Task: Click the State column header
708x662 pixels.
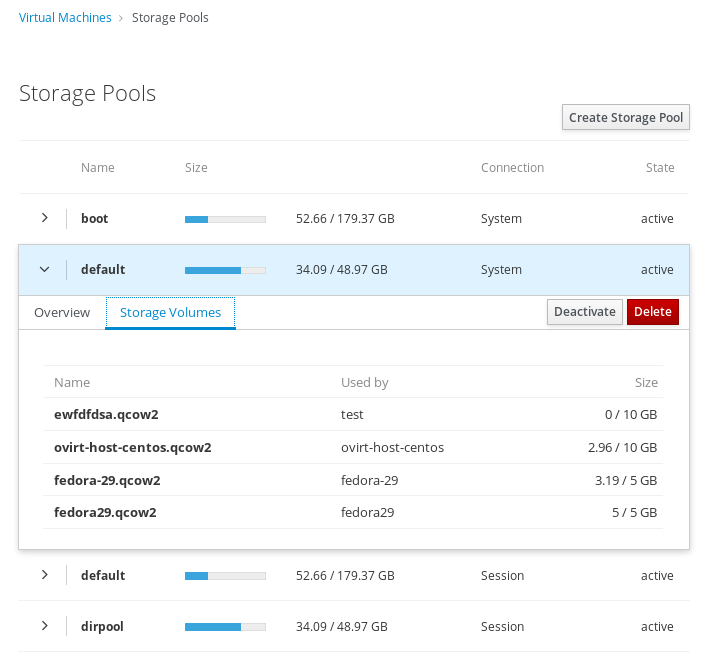Action: 659,168
